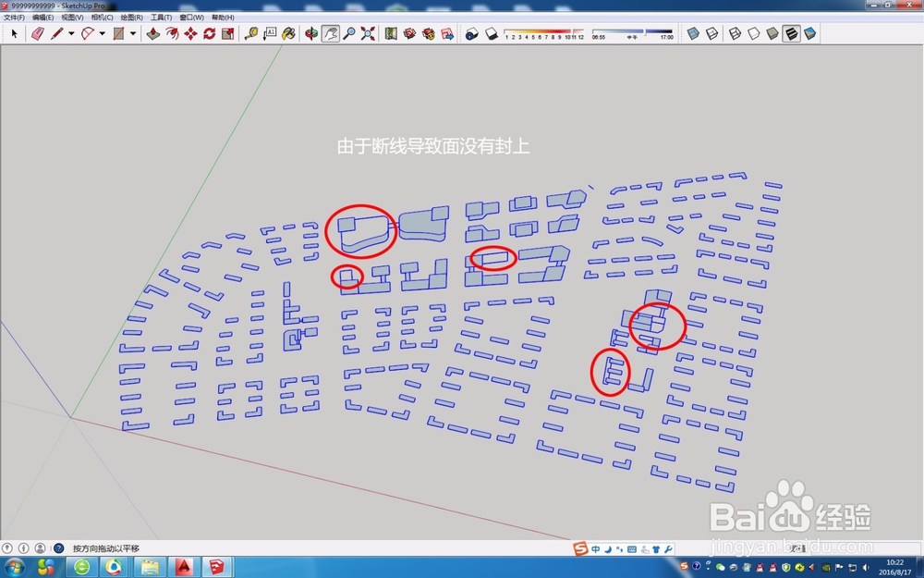Expand the Arc tool dropdown

(x=102, y=33)
